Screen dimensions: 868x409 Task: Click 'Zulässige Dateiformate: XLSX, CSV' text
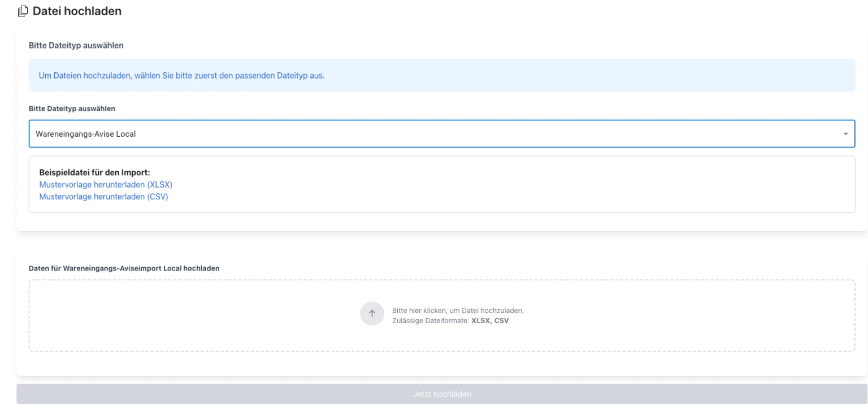tap(450, 321)
